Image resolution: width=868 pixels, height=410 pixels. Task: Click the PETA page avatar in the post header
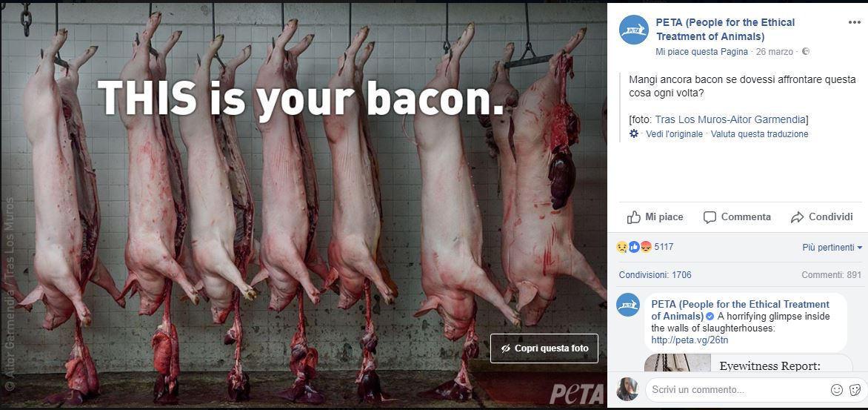coord(634,30)
